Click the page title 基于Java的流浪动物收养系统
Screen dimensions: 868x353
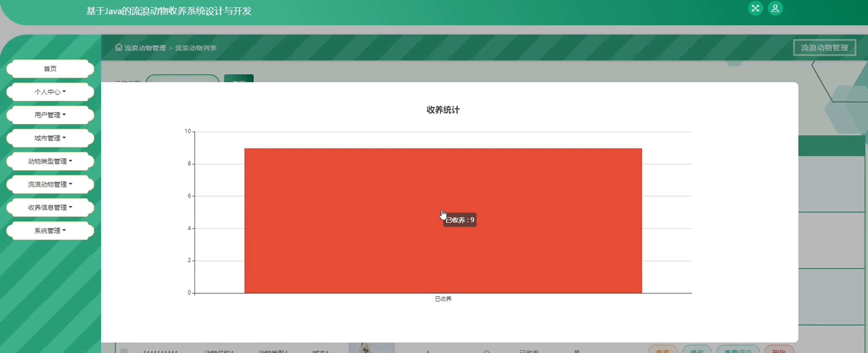pos(169,11)
